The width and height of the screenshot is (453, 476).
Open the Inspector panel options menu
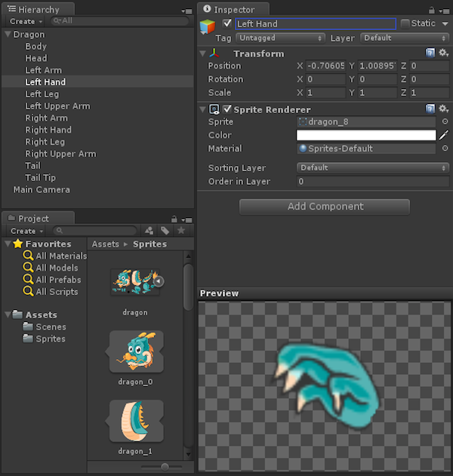click(444, 11)
